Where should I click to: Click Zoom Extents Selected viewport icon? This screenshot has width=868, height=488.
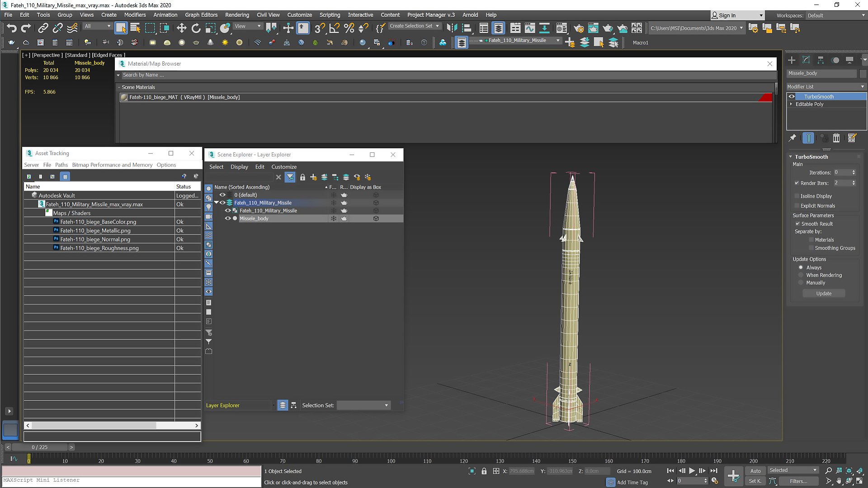(849, 471)
